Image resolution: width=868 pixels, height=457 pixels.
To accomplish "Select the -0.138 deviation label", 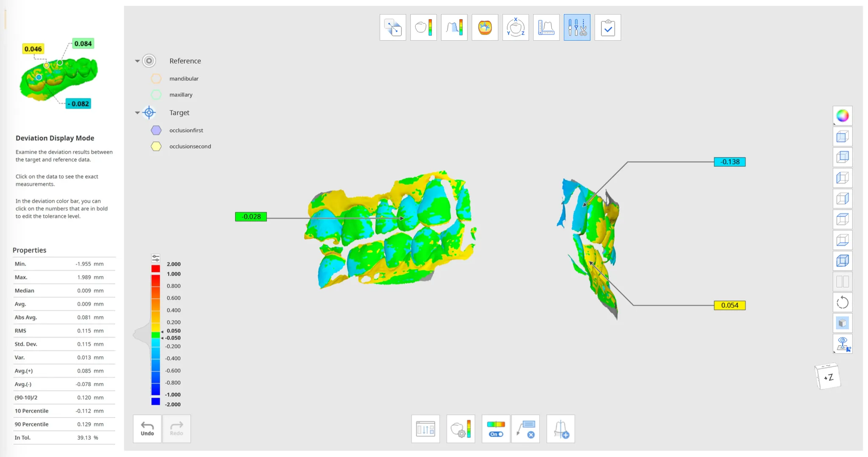I will [x=729, y=162].
